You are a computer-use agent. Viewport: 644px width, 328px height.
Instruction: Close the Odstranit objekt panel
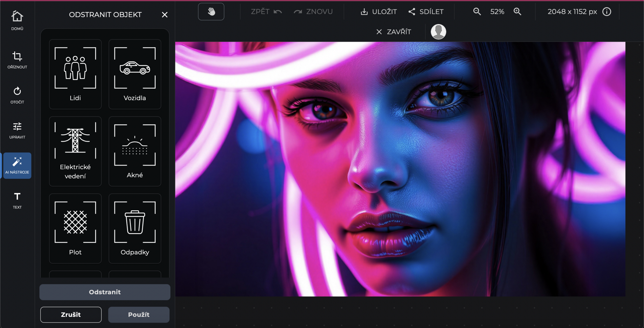click(165, 15)
